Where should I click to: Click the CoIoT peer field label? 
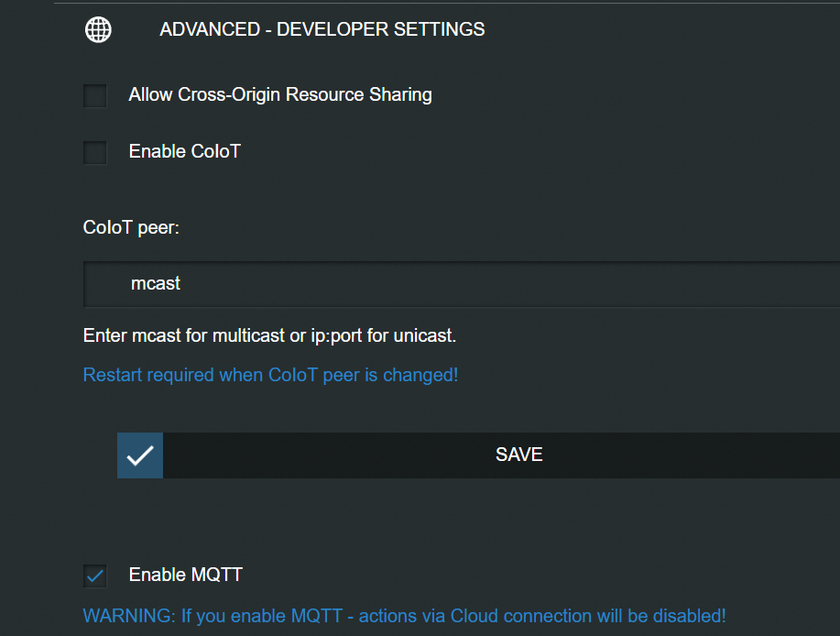pos(131,227)
